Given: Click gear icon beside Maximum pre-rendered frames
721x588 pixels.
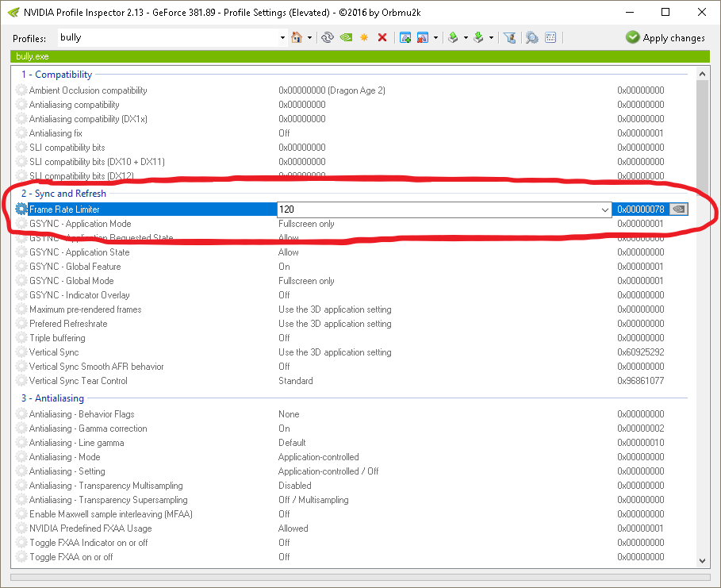Looking at the screenshot, I should click(x=21, y=309).
